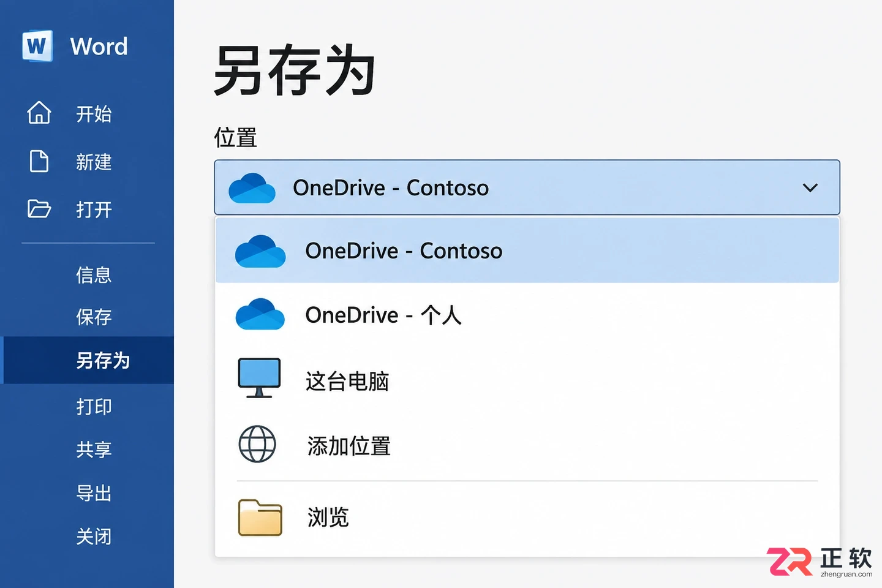Select the 开始 sidebar label

point(94,114)
